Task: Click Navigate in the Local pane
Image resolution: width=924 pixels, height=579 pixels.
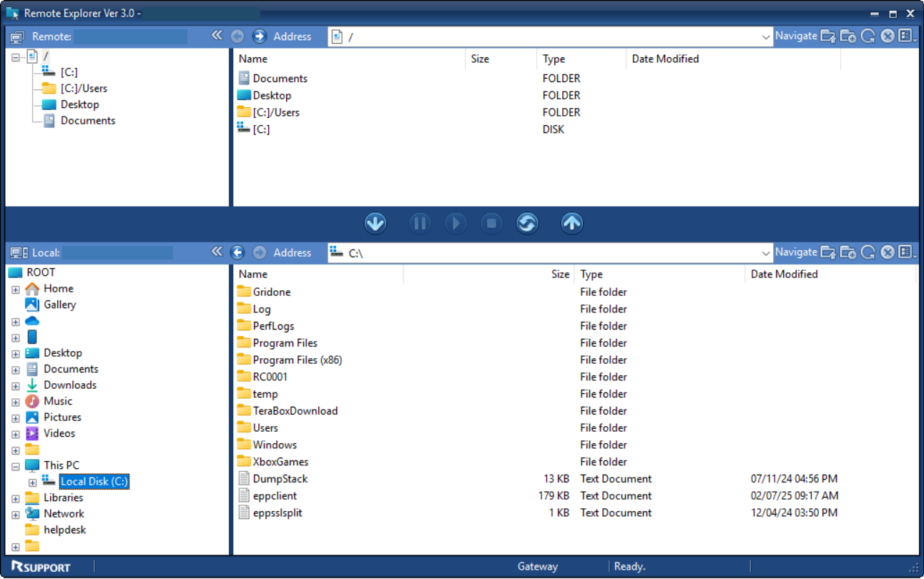Action: click(x=796, y=252)
